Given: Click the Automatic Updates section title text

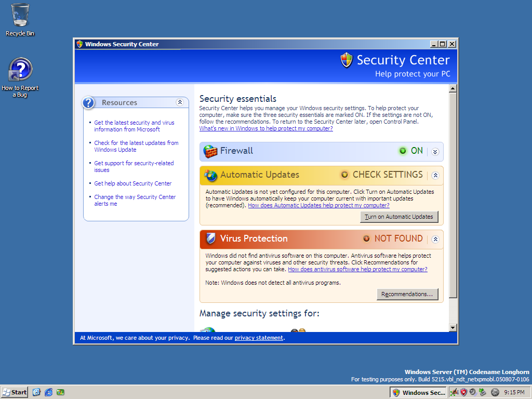Looking at the screenshot, I should [x=260, y=175].
